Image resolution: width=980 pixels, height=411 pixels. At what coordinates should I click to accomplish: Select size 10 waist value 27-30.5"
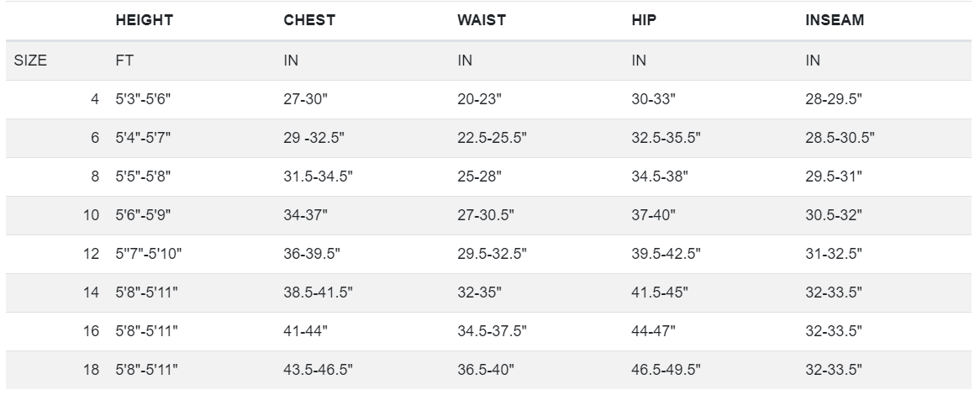tap(486, 215)
